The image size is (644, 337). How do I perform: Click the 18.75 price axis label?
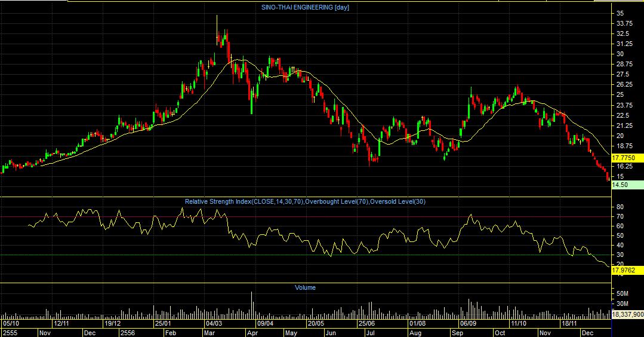tap(624, 146)
